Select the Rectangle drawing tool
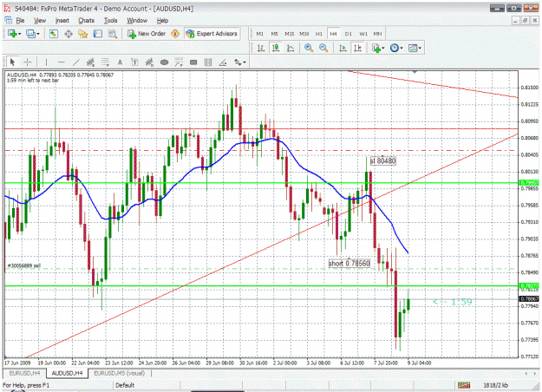This screenshot has height=392, width=542. pos(193,62)
